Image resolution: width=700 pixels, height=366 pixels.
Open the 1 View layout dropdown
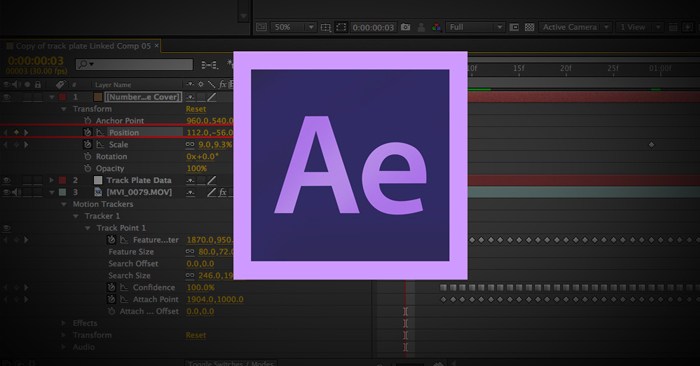point(639,27)
